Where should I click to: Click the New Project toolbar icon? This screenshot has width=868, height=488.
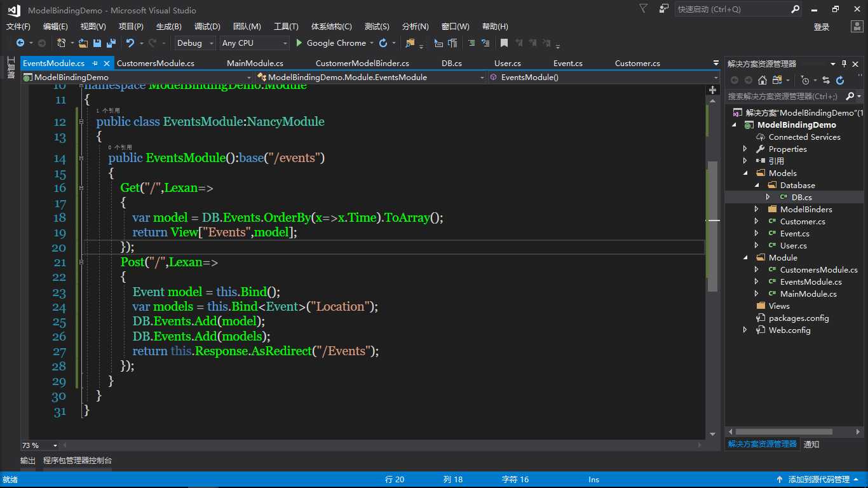[x=61, y=43]
